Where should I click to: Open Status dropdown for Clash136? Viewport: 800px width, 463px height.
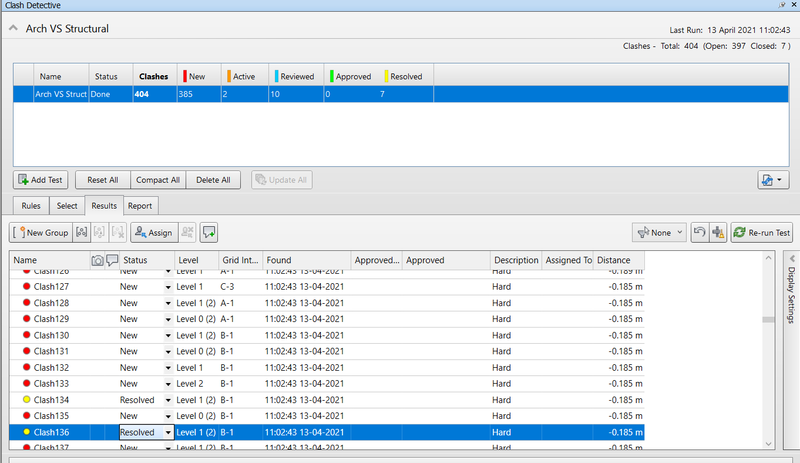pos(168,432)
